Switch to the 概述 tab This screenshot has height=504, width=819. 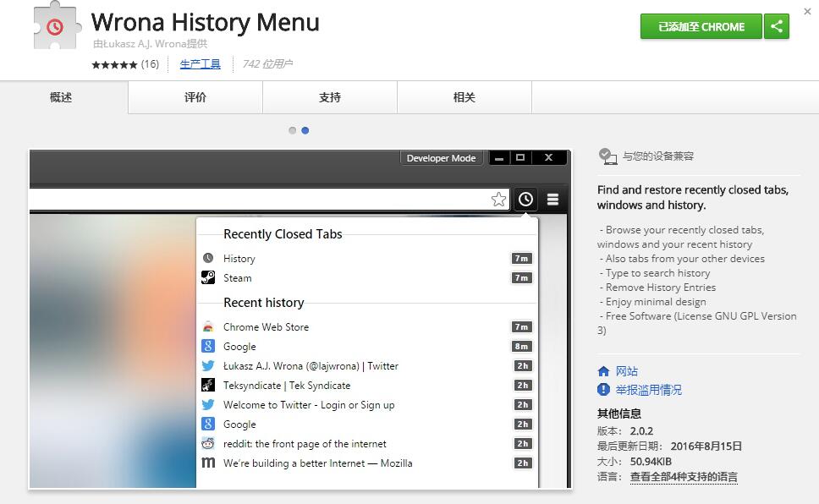pos(61,97)
